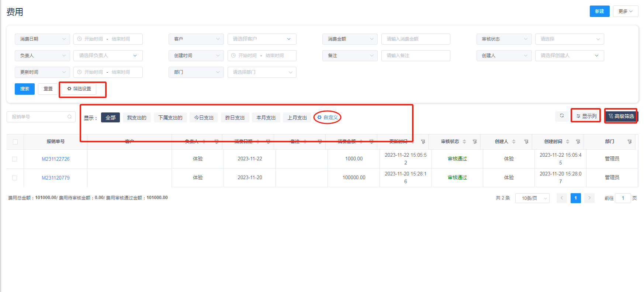The width and height of the screenshot is (644, 292).
Task: Click filter icon on 创建时间 column
Action: click(578, 142)
